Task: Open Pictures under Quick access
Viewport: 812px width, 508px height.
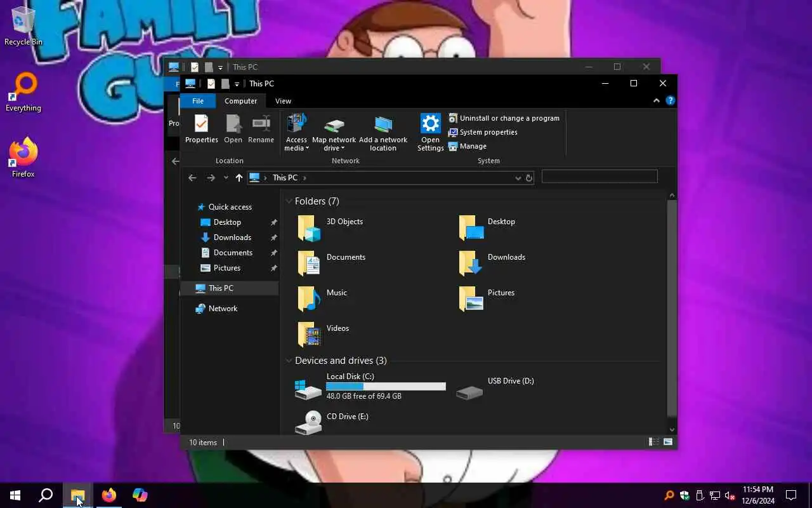Action: [x=226, y=268]
